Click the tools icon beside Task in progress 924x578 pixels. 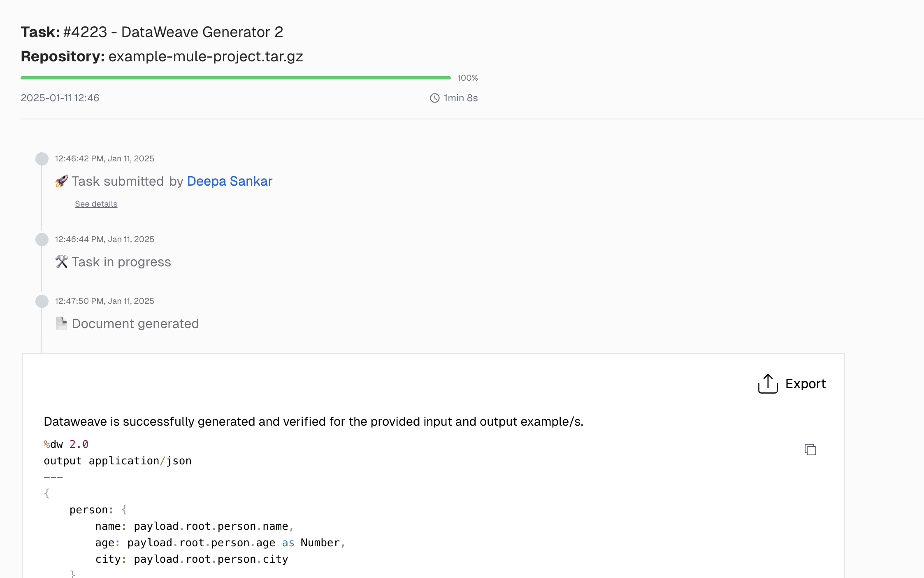(62, 262)
